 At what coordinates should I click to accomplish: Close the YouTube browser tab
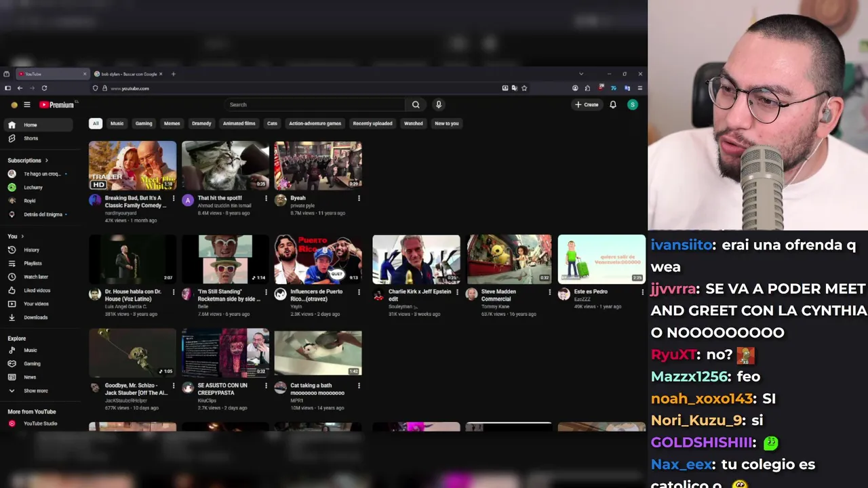pos(85,74)
